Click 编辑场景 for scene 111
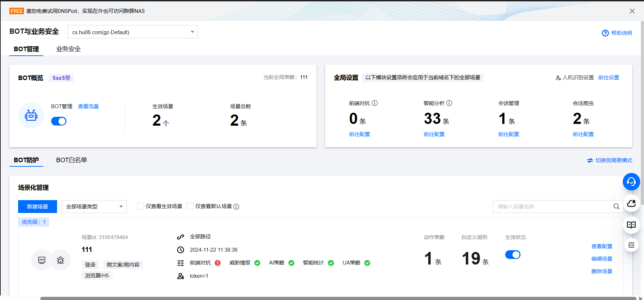Viewport: 644px width, 300px height. coord(602,259)
